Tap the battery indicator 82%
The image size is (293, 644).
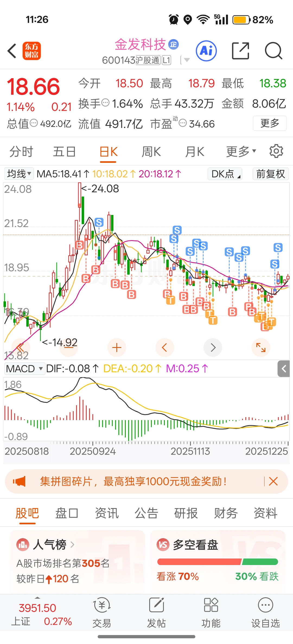click(x=253, y=20)
